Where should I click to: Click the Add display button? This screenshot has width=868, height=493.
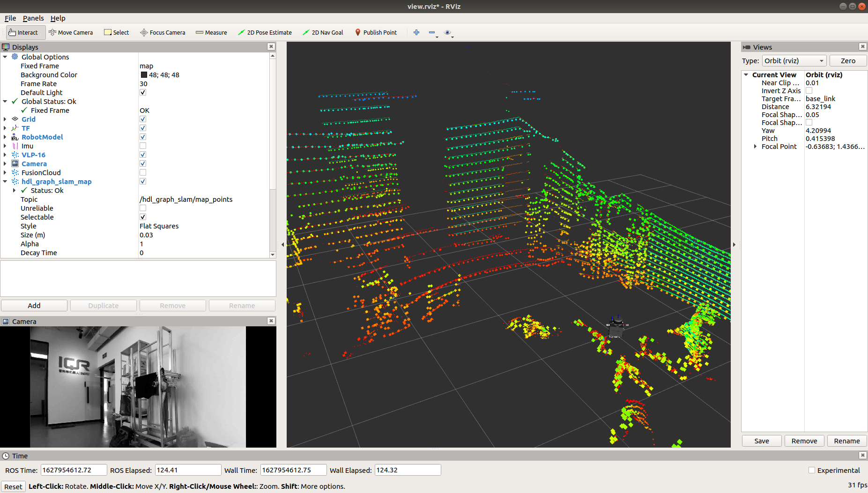34,305
